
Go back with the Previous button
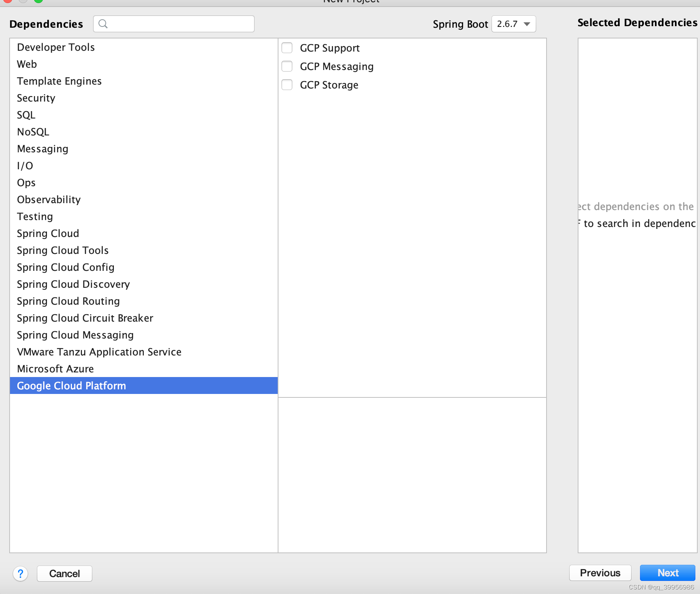tap(600, 573)
